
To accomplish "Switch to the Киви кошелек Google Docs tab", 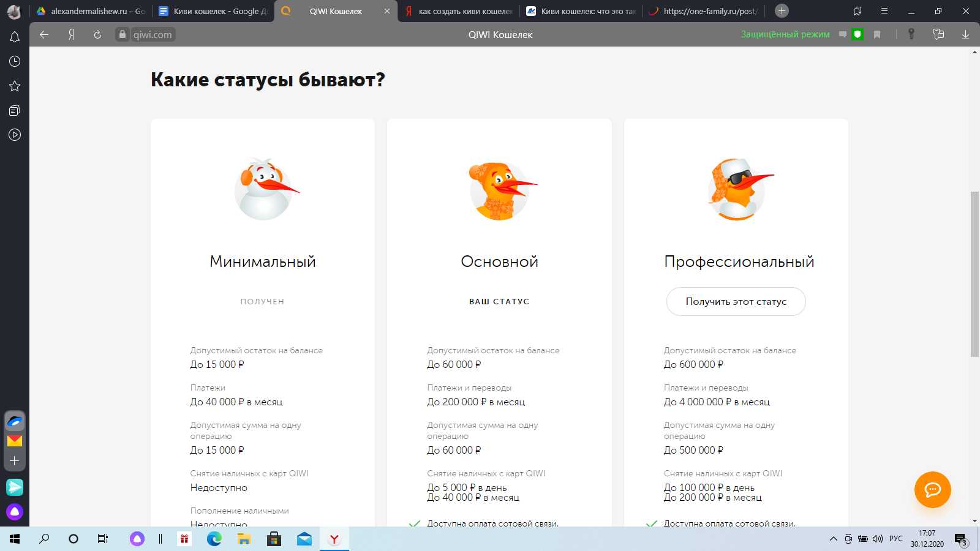I will 213,11.
